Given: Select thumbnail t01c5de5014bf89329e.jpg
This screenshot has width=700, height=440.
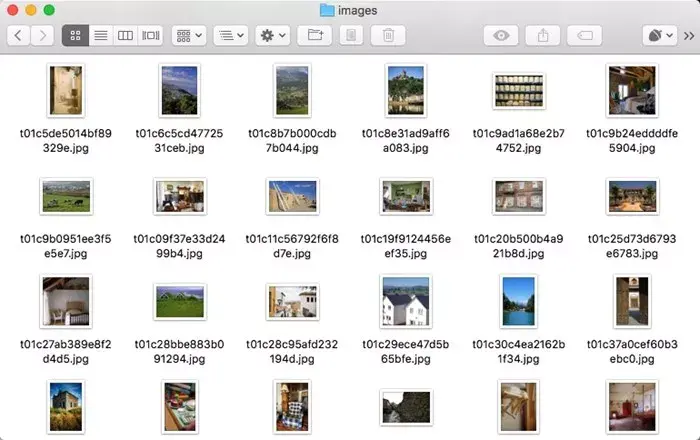Looking at the screenshot, I should coord(66,91).
